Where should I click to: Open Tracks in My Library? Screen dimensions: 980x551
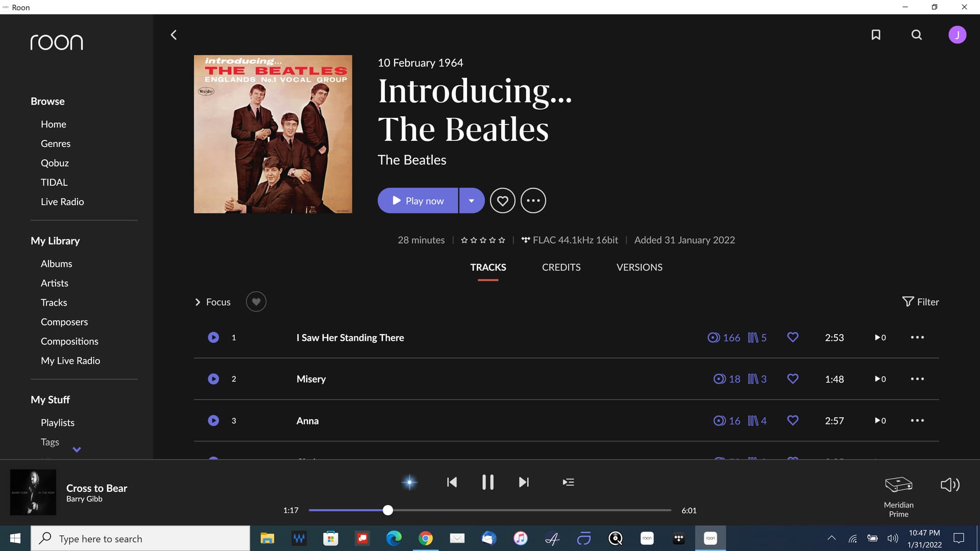54,303
